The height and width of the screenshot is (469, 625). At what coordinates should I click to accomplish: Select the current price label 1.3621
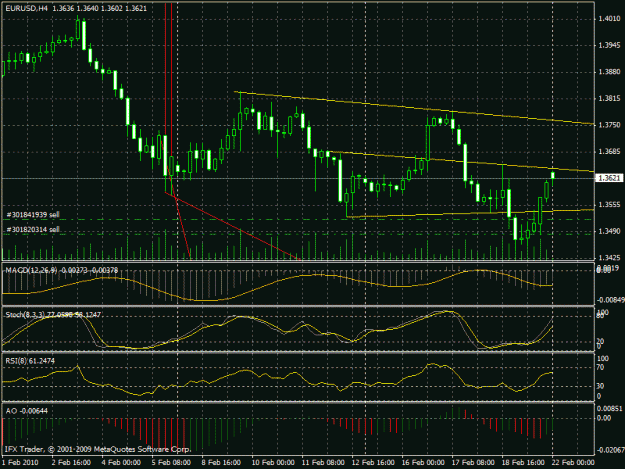coord(609,178)
